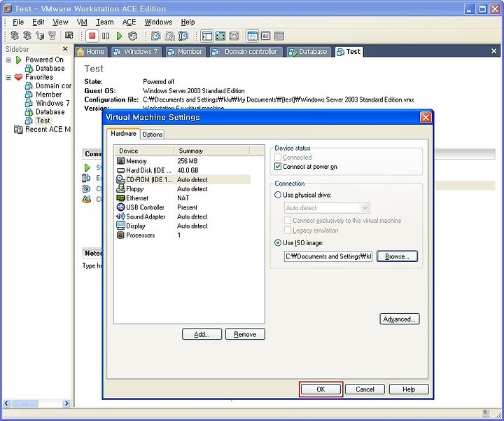
Task: Click the ACE deploy toolbar icon beside the separator
Action: 69,36
